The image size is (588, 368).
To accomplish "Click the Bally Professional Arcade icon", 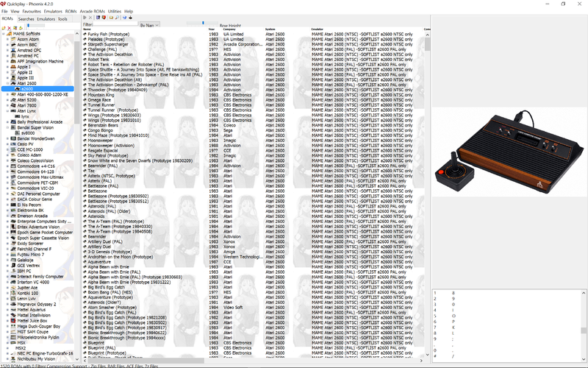I will tap(13, 122).
